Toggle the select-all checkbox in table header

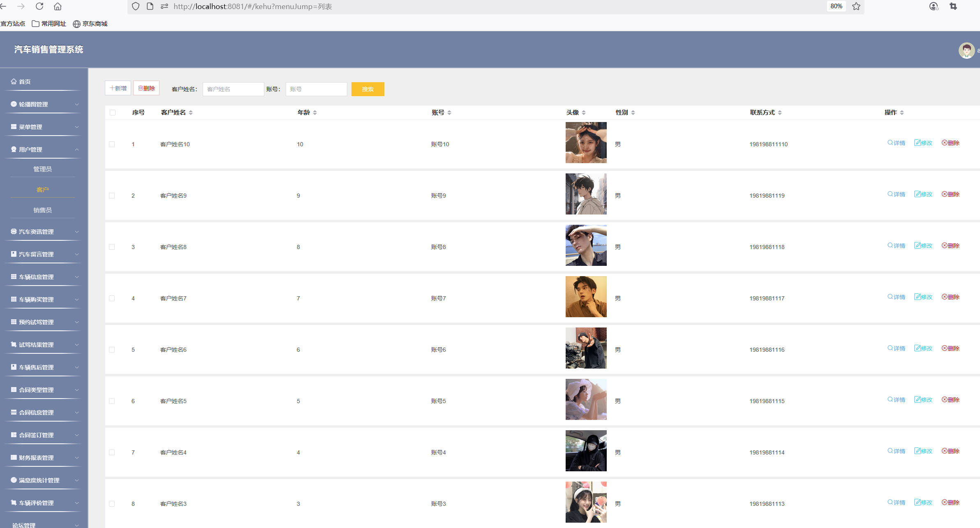click(x=113, y=113)
